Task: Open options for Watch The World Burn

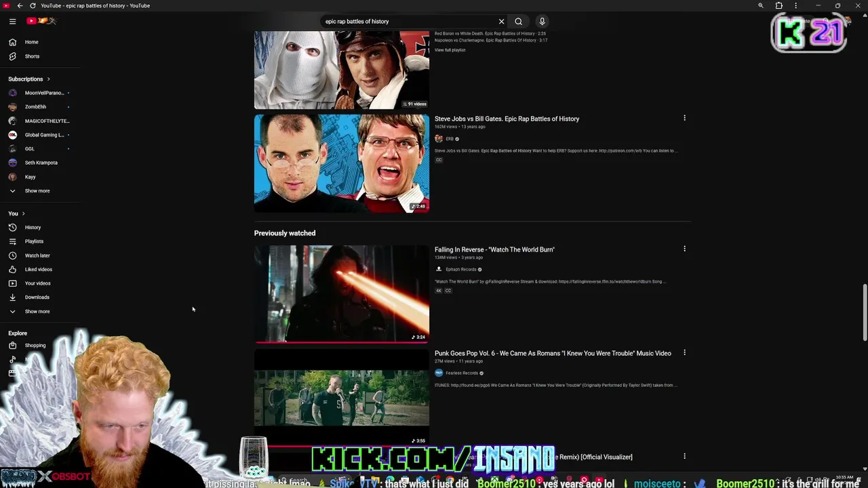Action: 684,249
